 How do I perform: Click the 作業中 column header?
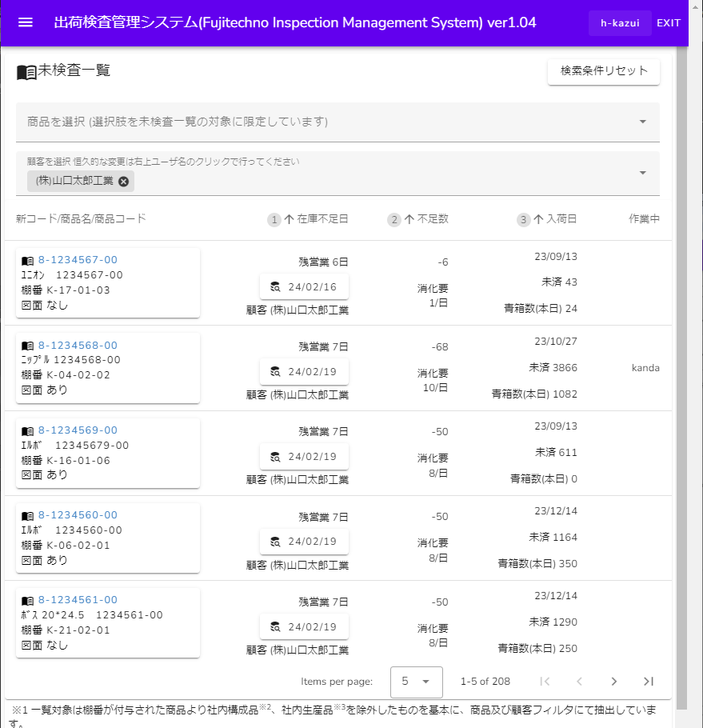(x=644, y=218)
